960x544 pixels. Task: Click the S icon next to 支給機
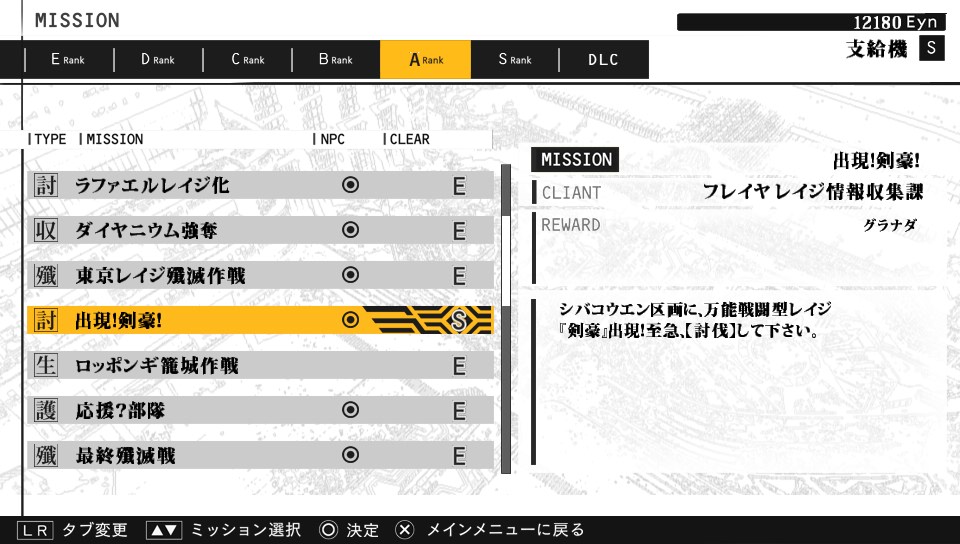931,49
